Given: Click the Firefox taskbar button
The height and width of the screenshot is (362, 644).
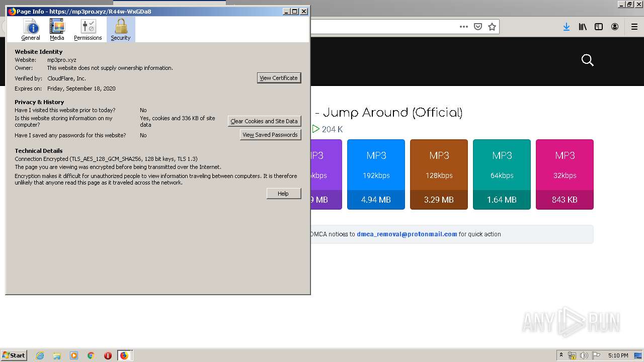Looking at the screenshot, I should 124,355.
